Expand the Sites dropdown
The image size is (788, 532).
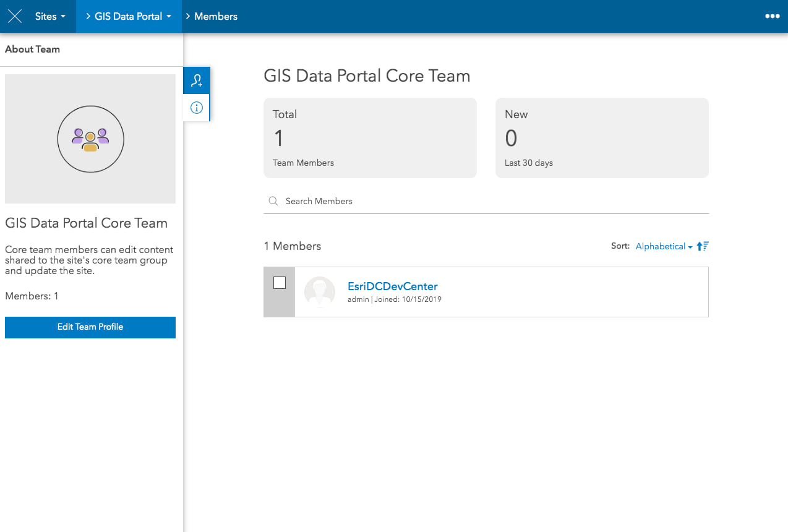point(50,16)
